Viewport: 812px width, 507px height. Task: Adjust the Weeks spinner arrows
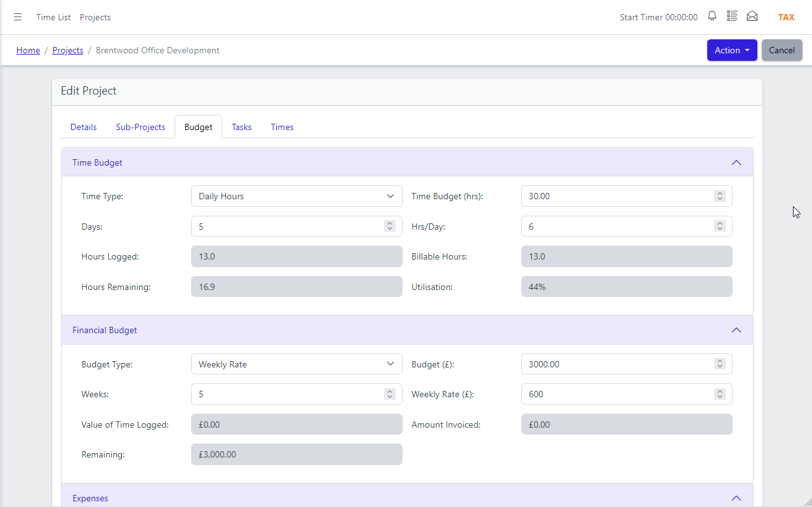pyautogui.click(x=390, y=394)
